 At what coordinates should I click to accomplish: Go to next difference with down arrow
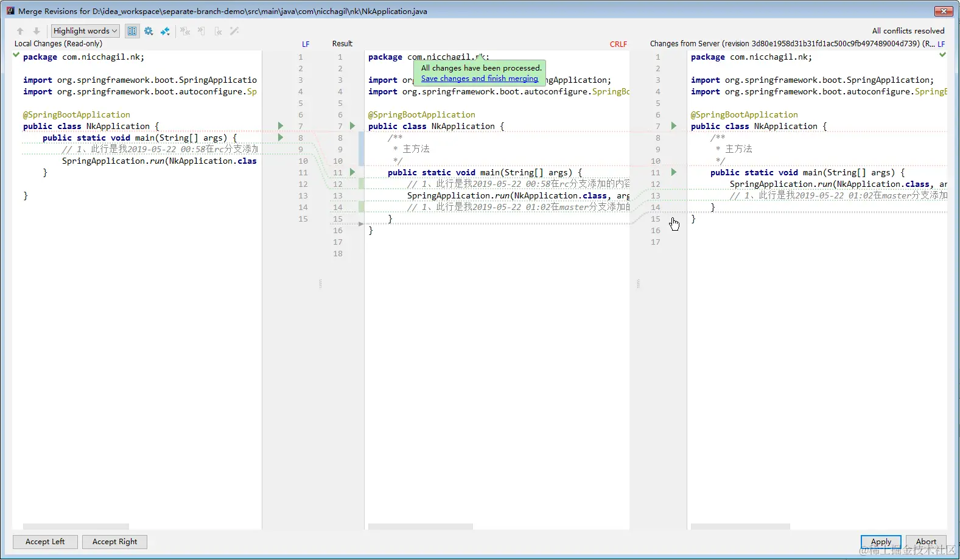coord(37,31)
